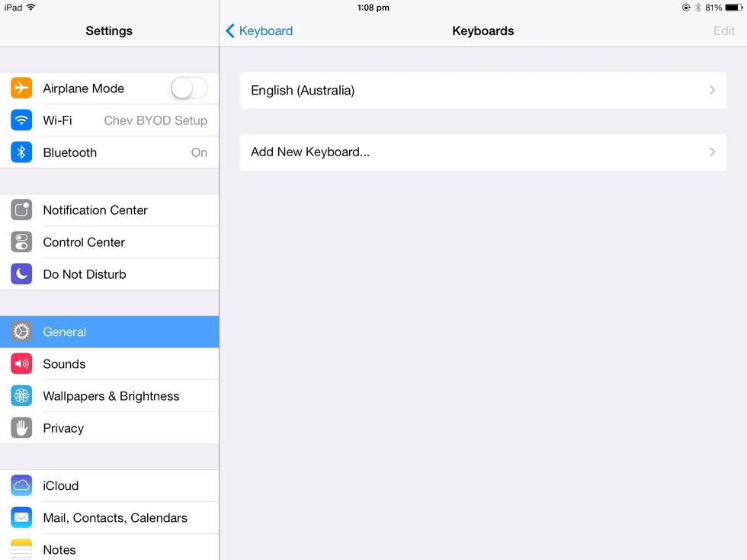Expand English (Australia) keyboard settings
Image resolution: width=747 pixels, height=560 pixels.
point(483,90)
